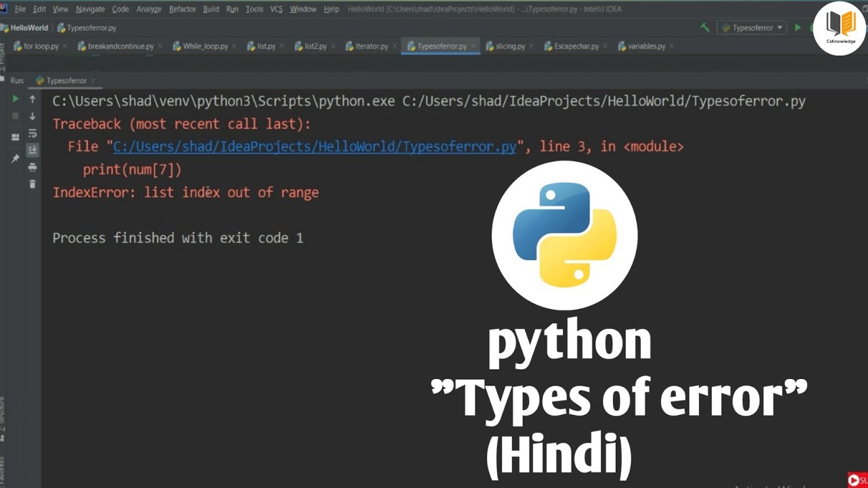
Task: Switch to the slicing.py editor tab
Action: [x=510, y=46]
